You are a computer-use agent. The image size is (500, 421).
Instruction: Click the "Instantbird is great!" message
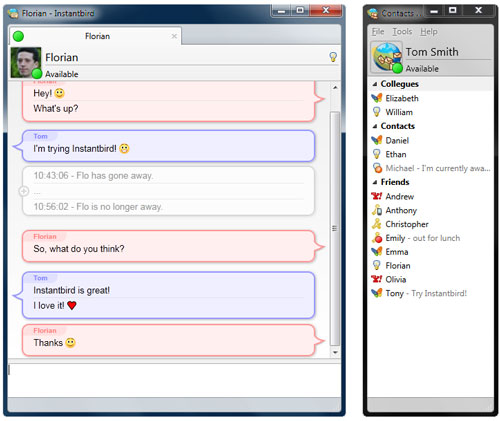pyautogui.click(x=71, y=290)
